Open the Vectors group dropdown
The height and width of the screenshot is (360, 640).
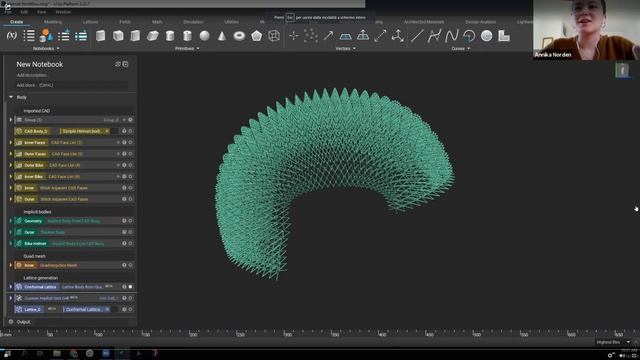click(345, 49)
